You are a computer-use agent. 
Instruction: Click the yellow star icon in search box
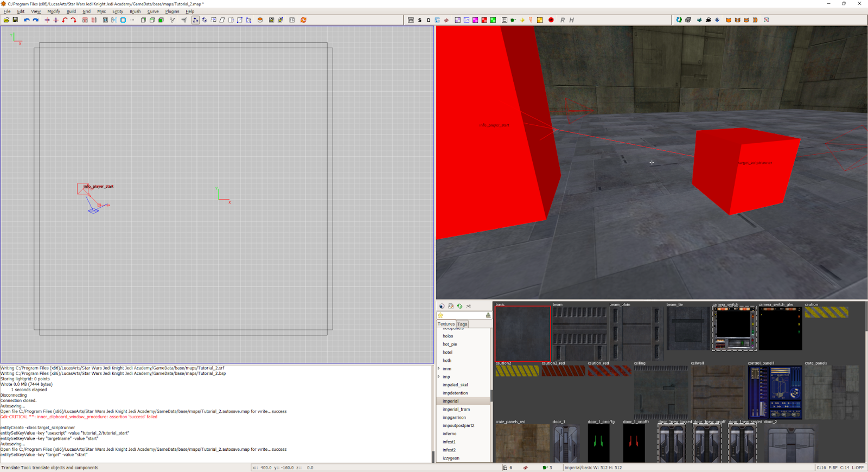click(x=441, y=315)
